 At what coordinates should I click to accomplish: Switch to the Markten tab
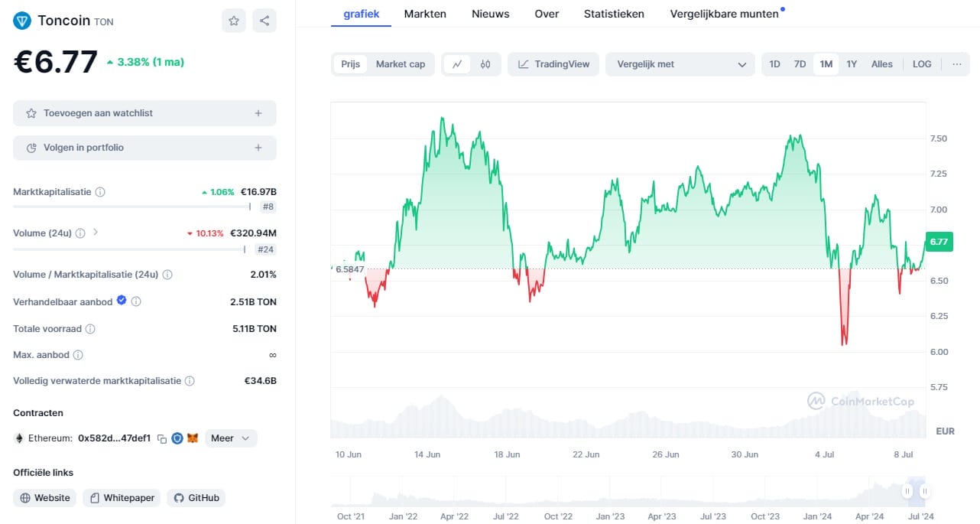(425, 14)
